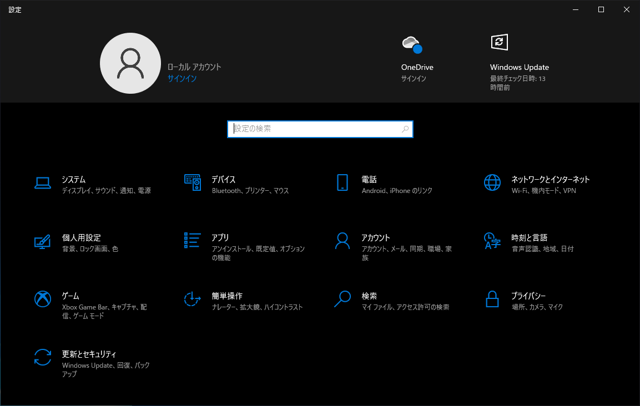The width and height of the screenshot is (640, 406).
Task: Click サインイン text under OneDrive
Action: click(x=413, y=78)
